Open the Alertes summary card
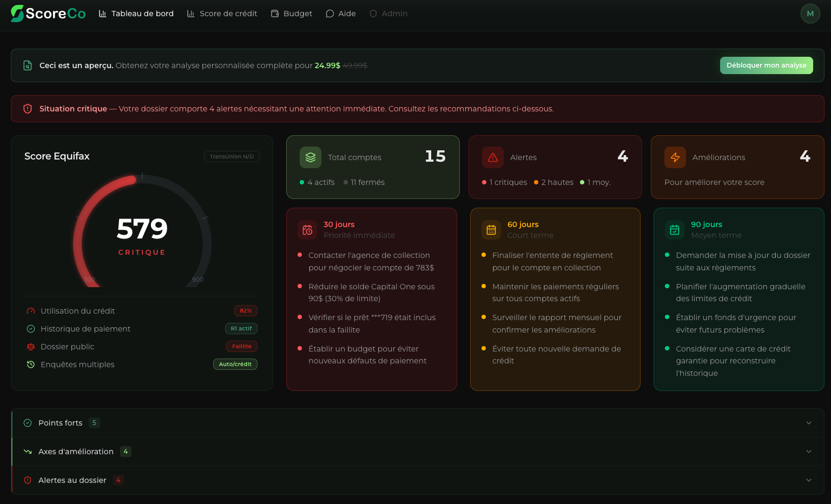Viewport: 831px width, 504px height. click(555, 167)
